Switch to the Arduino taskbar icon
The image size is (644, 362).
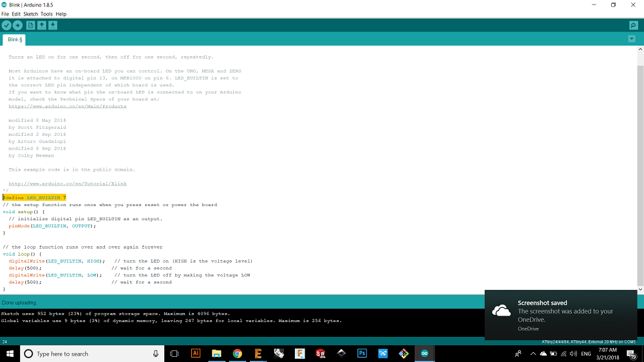[424, 354]
